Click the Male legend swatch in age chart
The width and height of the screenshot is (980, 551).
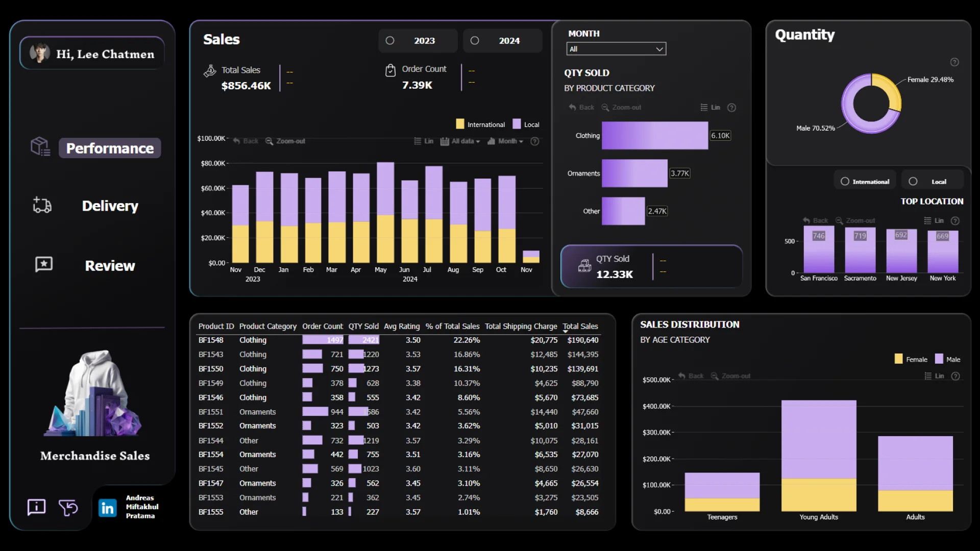pyautogui.click(x=939, y=359)
